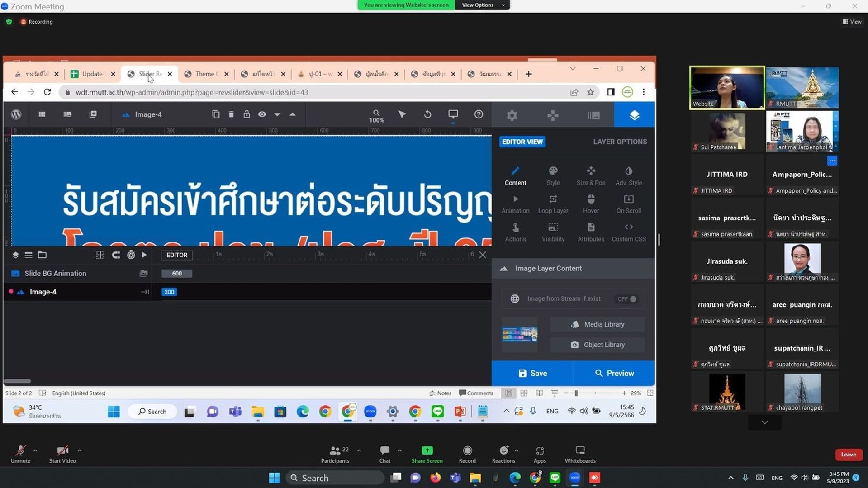This screenshot has height=488, width=868.
Task: Expand the Reactions options arrow
Action: pyautogui.click(x=516, y=450)
